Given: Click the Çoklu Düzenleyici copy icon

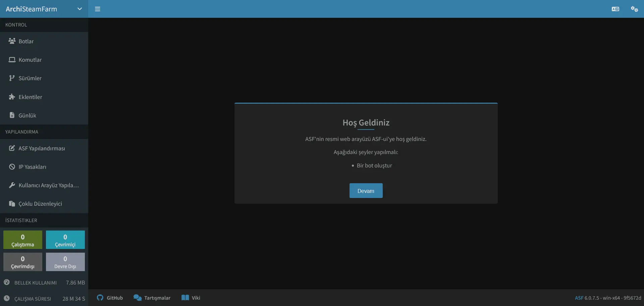Looking at the screenshot, I should [12, 204].
